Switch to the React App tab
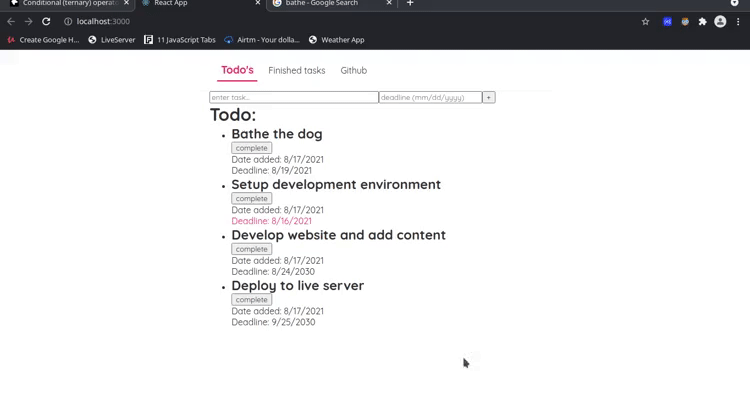750x400 pixels. tap(200, 3)
